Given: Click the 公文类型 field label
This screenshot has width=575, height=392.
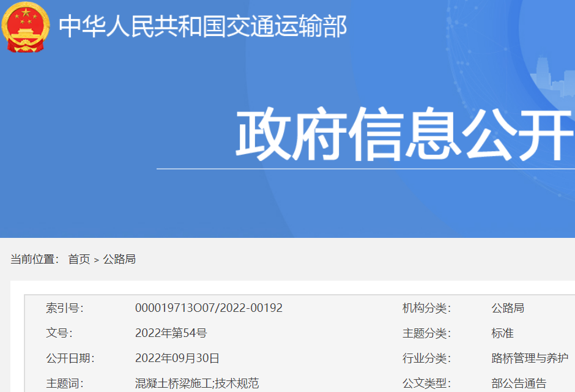Looking at the screenshot, I should (x=426, y=383).
